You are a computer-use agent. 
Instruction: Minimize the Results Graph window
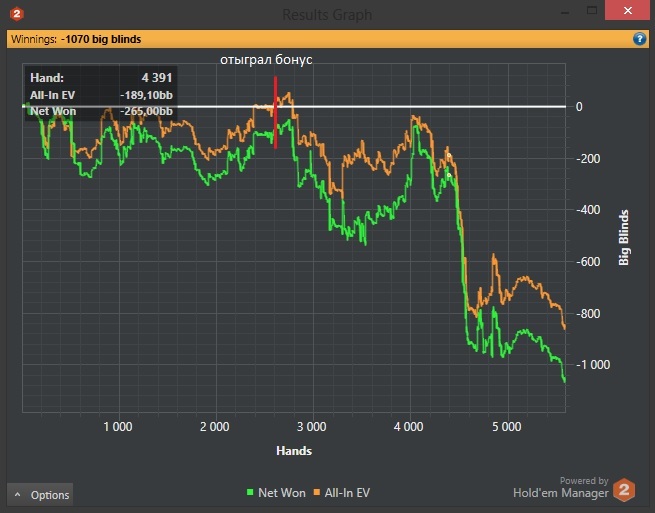coord(565,11)
